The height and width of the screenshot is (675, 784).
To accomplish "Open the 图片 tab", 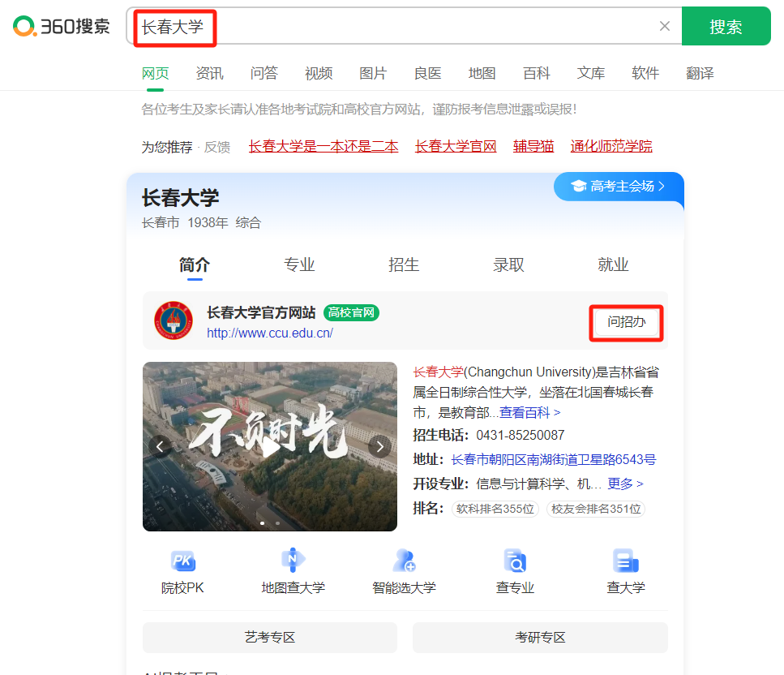I will 373,74.
